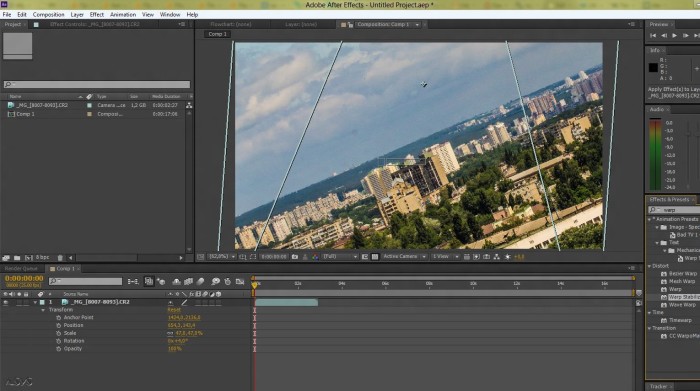Image resolution: width=700 pixels, height=391 pixels.
Task: Open the 1 View layout dropdown
Action: click(445, 257)
